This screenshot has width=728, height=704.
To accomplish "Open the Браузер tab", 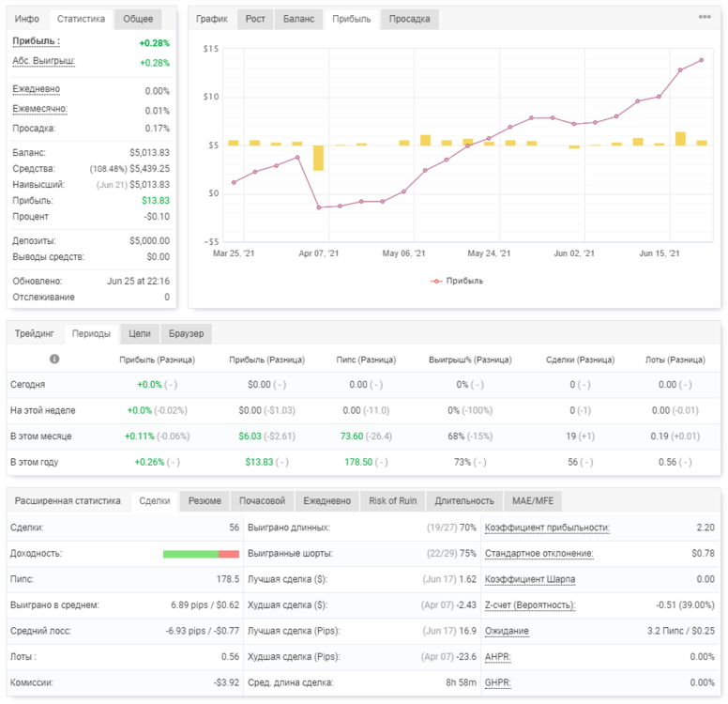I will [186, 333].
